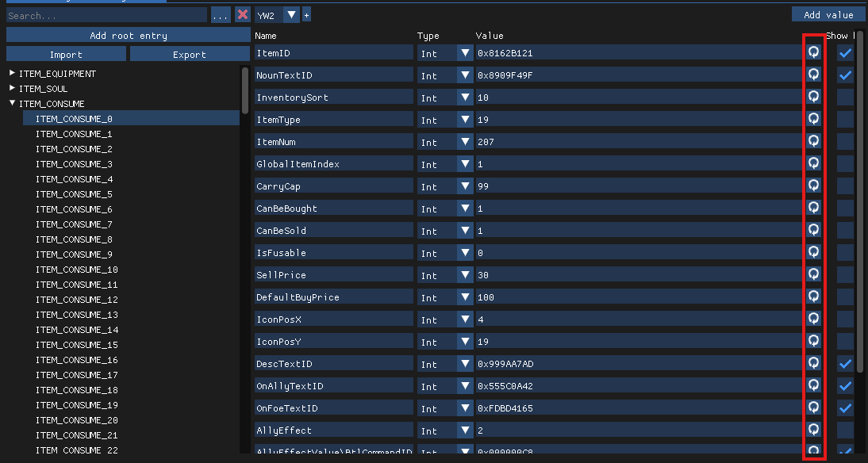Click the Import button
The width and height of the screenshot is (868, 463).
coord(66,54)
